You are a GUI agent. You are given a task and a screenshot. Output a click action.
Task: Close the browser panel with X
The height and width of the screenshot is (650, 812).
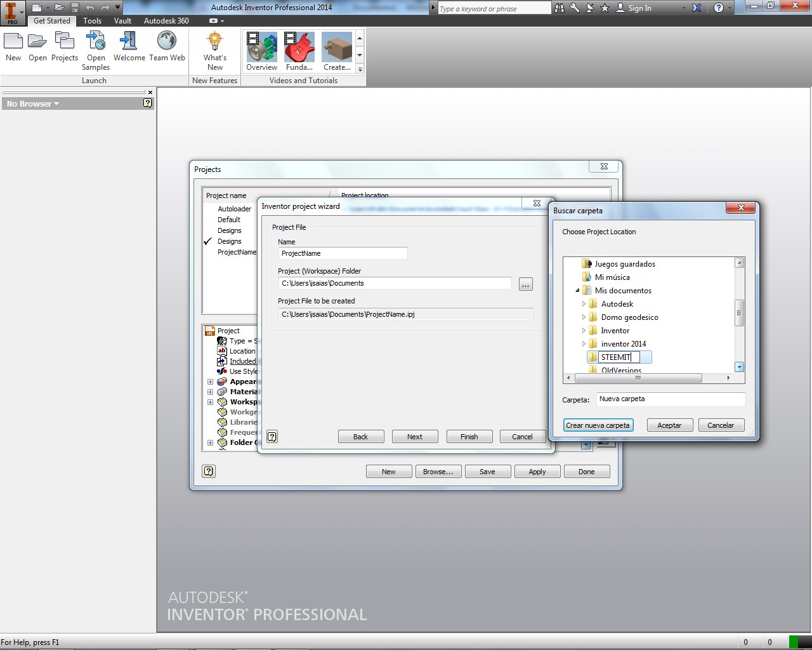(x=150, y=93)
